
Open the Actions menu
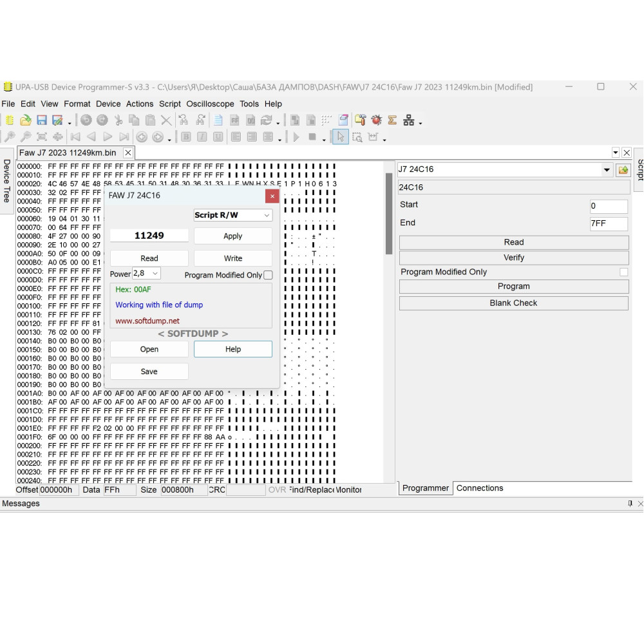click(x=140, y=104)
